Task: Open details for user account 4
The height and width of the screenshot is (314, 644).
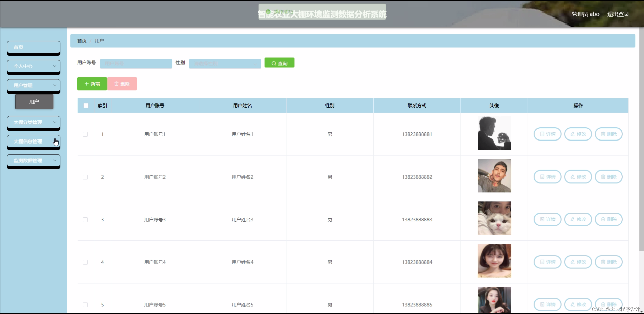Action: coord(548,262)
